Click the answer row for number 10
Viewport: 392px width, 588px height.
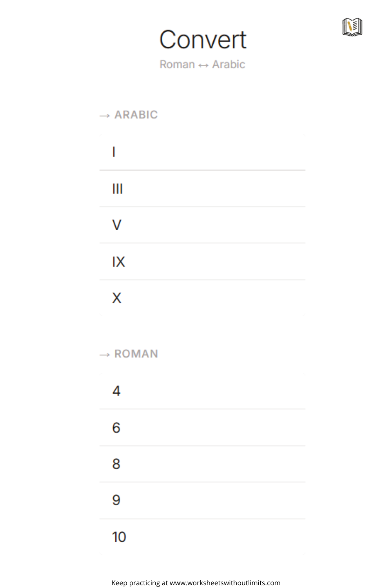202,537
